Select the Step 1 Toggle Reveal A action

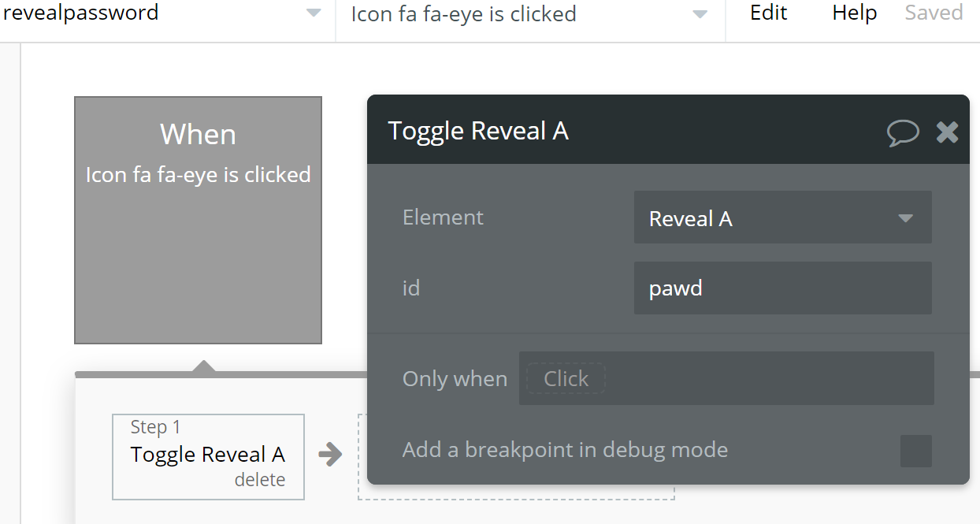click(x=208, y=457)
